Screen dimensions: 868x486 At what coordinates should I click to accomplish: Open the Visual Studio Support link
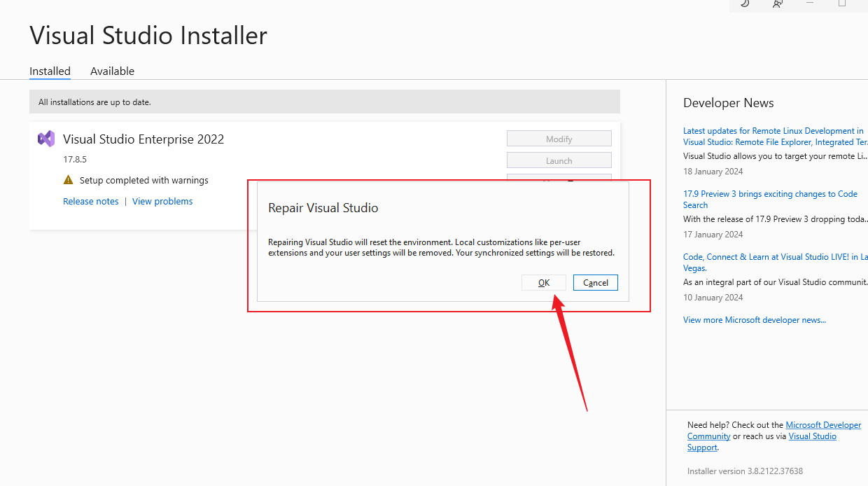coord(762,442)
